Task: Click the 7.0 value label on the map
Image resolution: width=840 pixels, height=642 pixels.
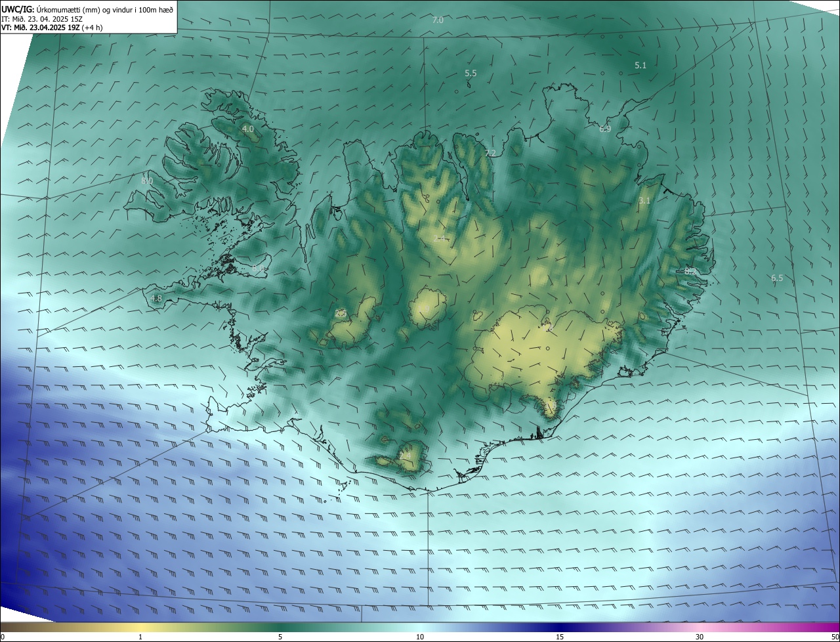Action: click(438, 20)
